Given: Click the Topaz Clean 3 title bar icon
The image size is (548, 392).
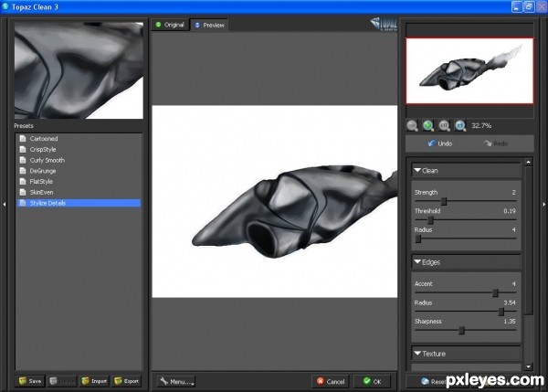Looking at the screenshot, I should click(5, 6).
